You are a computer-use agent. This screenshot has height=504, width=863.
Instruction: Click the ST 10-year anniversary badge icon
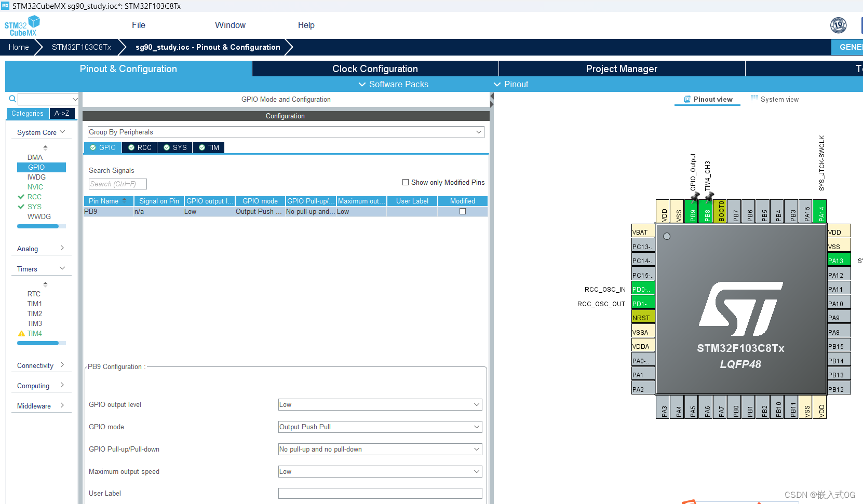coord(839,25)
